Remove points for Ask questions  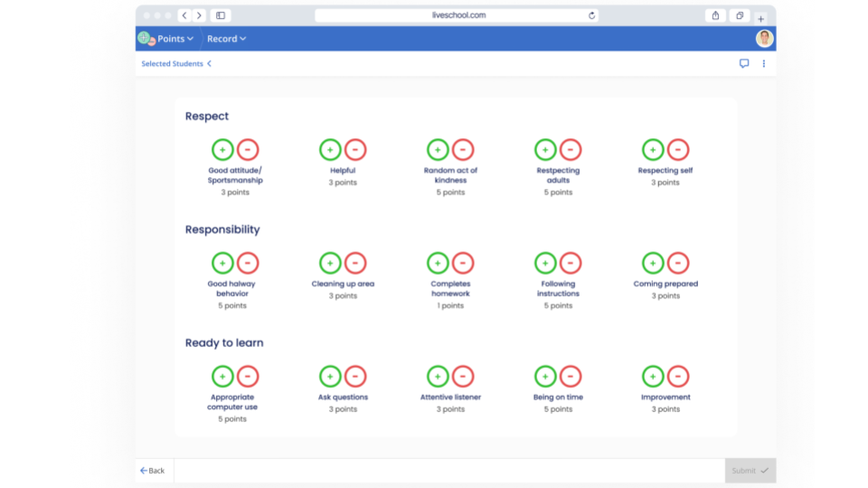(x=355, y=376)
